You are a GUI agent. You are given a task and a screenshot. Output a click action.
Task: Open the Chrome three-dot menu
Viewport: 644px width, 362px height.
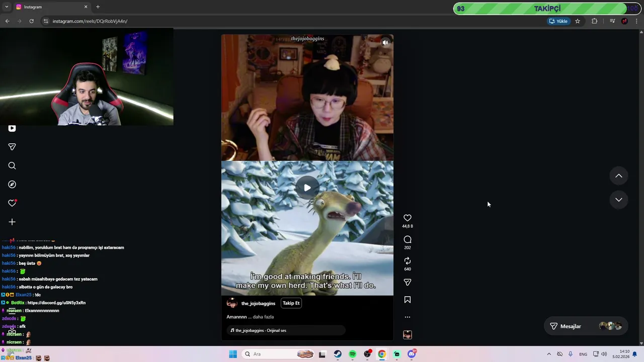pos(637,21)
